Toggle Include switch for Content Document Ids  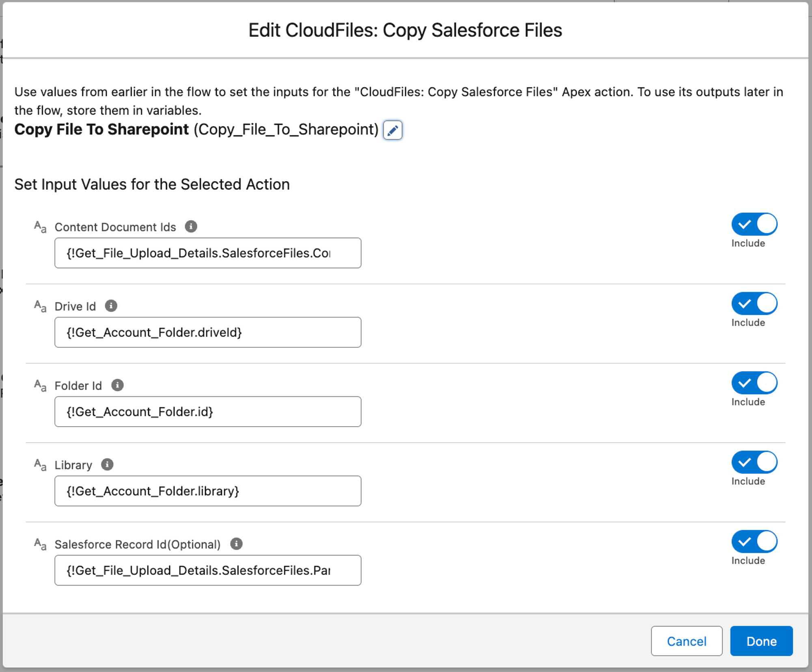click(x=754, y=224)
